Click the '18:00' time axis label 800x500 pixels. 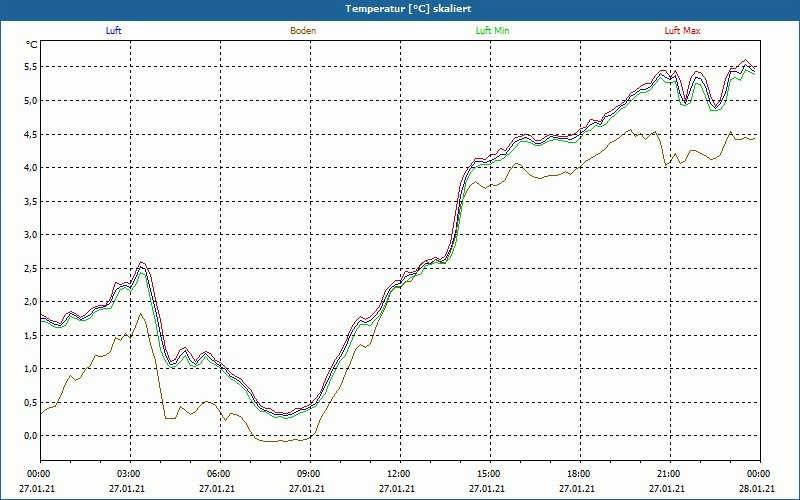coord(581,474)
